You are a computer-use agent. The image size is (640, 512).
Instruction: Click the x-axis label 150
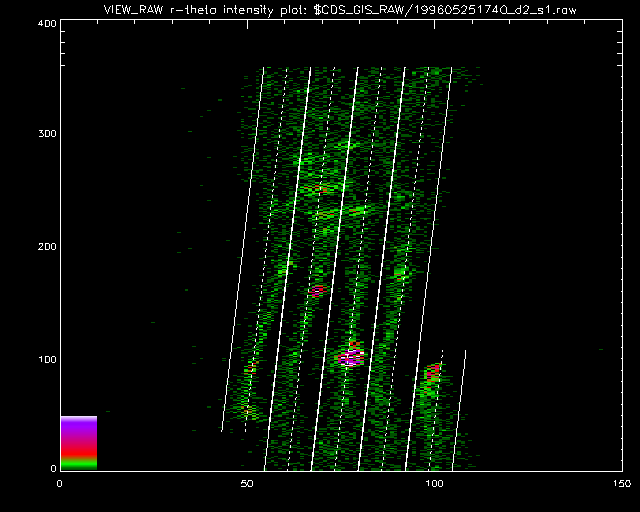tap(622, 484)
